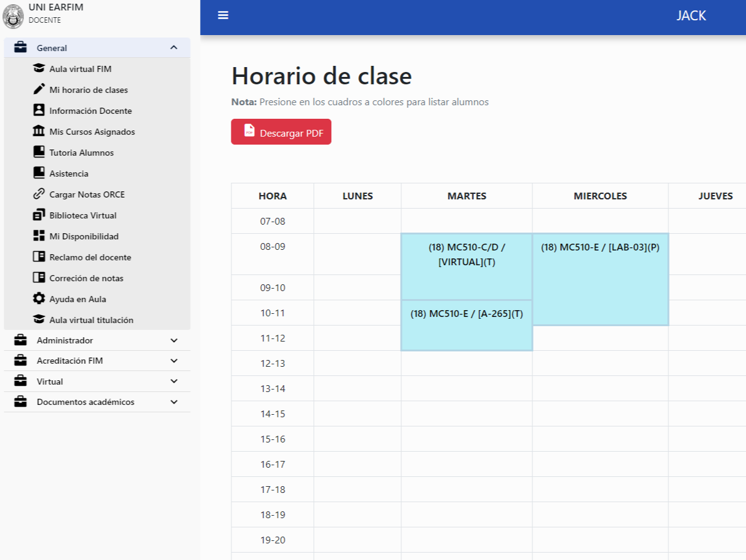
Task: Click the pencil icon for Mi horario de clases
Action: (x=38, y=90)
